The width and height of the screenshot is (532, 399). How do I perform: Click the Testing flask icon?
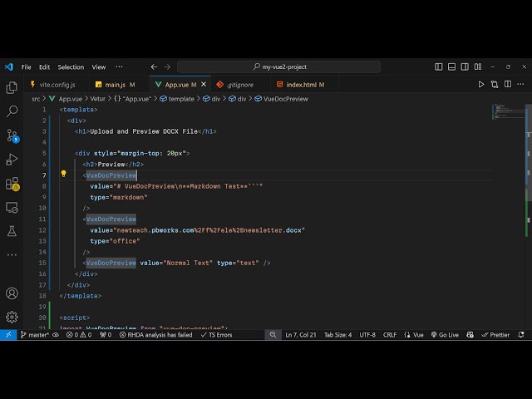coord(12,230)
